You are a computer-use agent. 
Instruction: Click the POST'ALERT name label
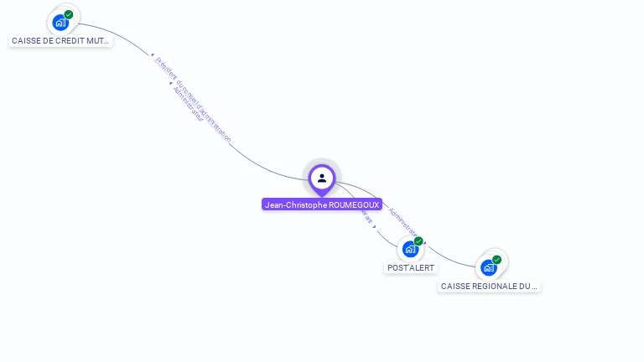coord(411,267)
